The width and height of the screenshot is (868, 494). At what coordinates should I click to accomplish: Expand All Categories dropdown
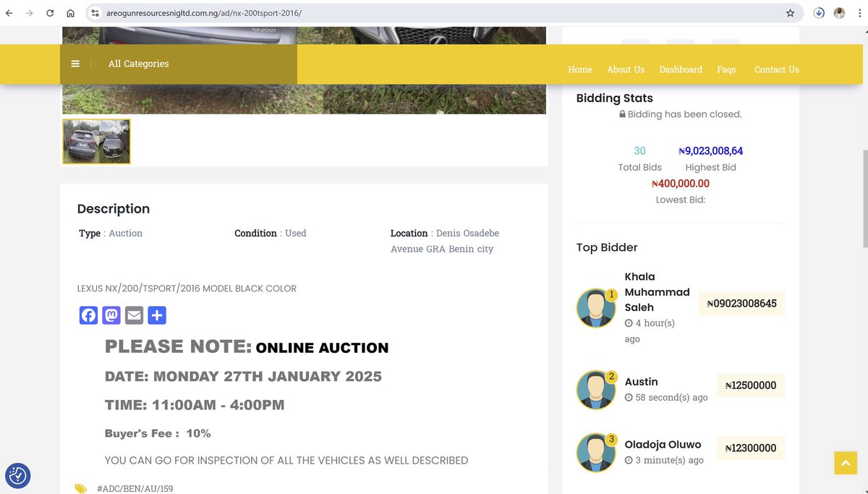tap(138, 64)
